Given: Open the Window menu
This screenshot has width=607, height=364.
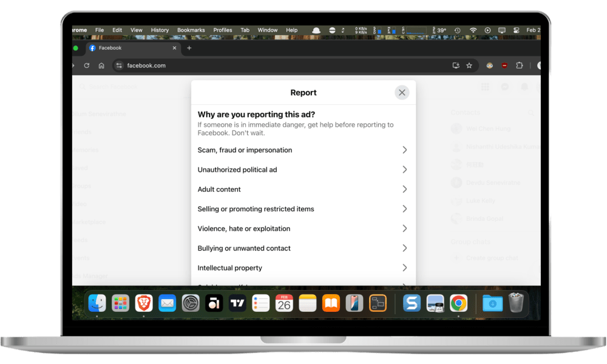Looking at the screenshot, I should (268, 30).
